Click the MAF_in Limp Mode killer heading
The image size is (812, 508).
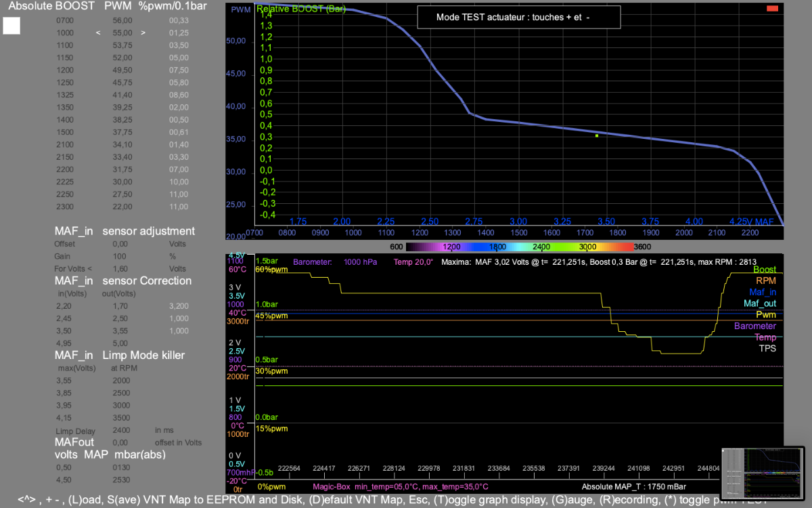(x=119, y=355)
